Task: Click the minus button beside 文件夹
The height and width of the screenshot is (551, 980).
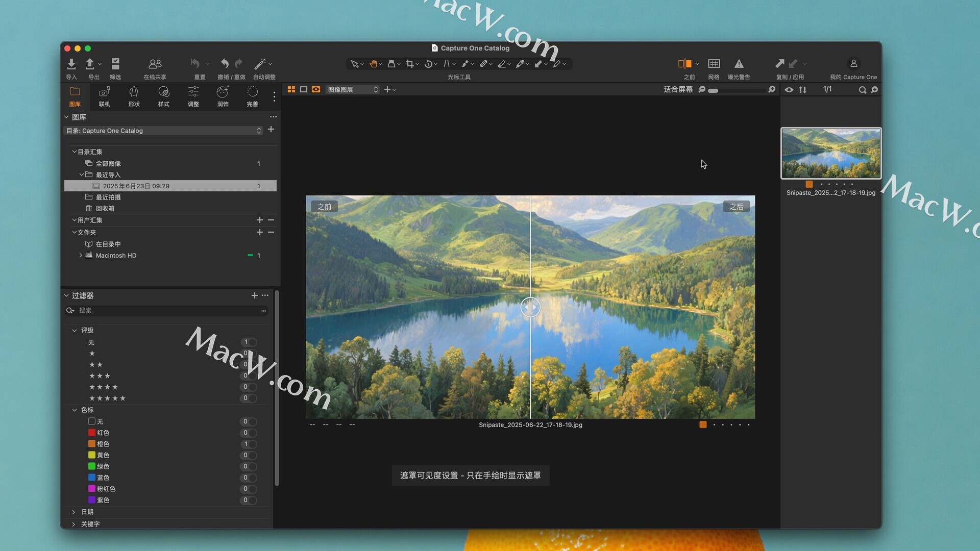Action: click(271, 232)
